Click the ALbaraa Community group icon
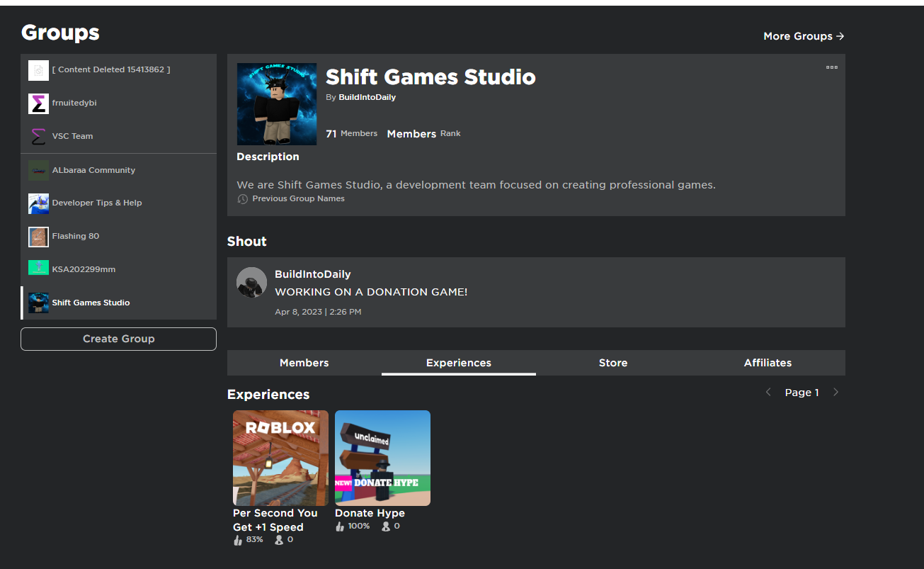Image resolution: width=924 pixels, height=569 pixels. [x=38, y=170]
